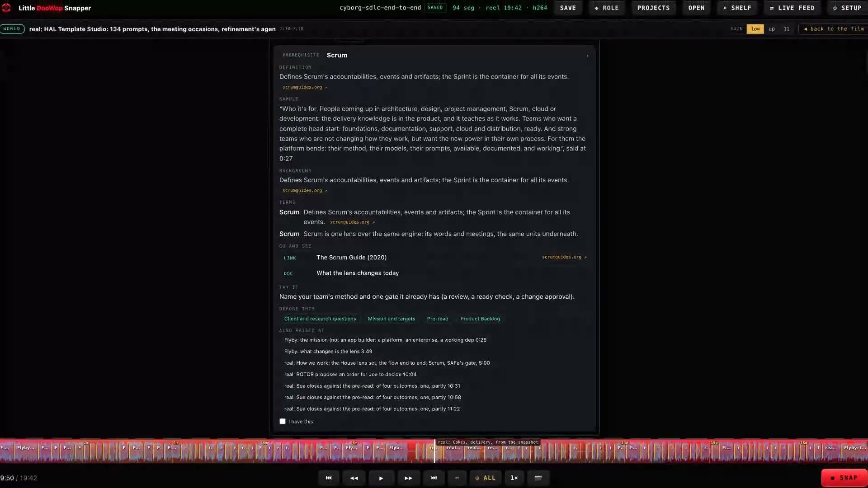
Task: Select the 'Pre-read' tag
Action: [x=438, y=319]
